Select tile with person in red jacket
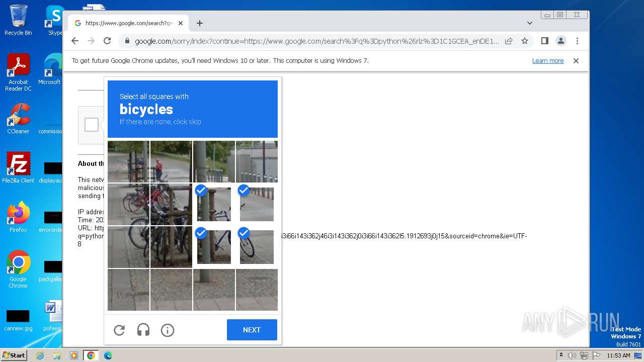Image resolution: width=644 pixels, height=362 pixels. point(171,161)
